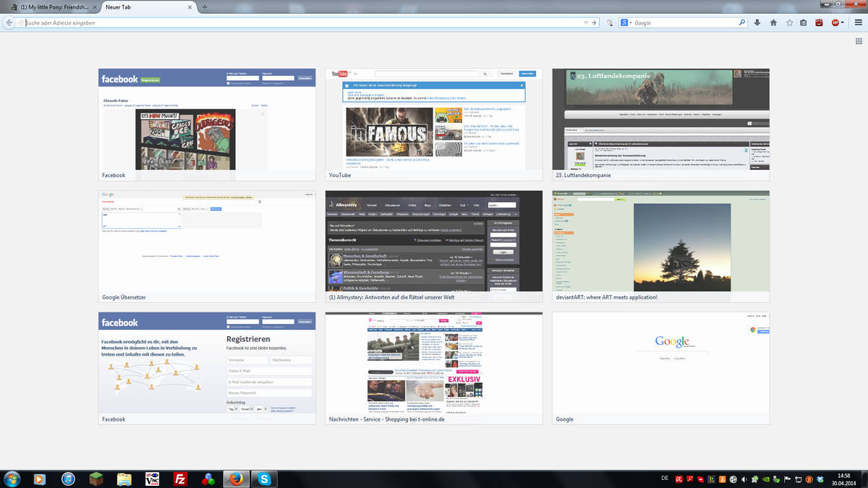
Task: Switch to Firefox in the taskbar
Action: tap(236, 479)
